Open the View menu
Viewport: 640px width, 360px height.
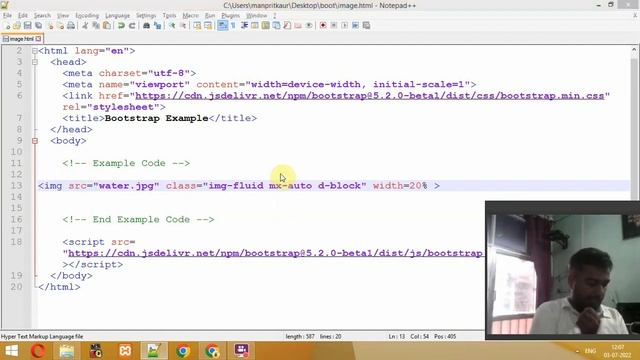(x=62, y=16)
